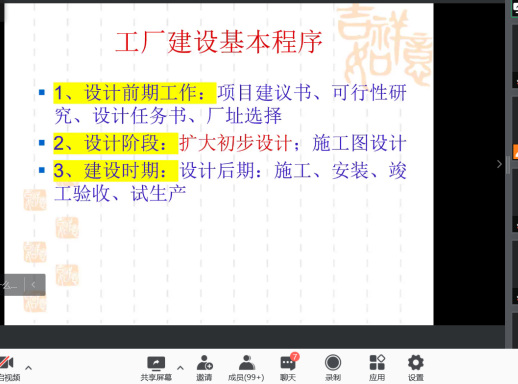Select the green-outlined screen share thumbnail
518x384 pixels.
[x=515, y=8]
